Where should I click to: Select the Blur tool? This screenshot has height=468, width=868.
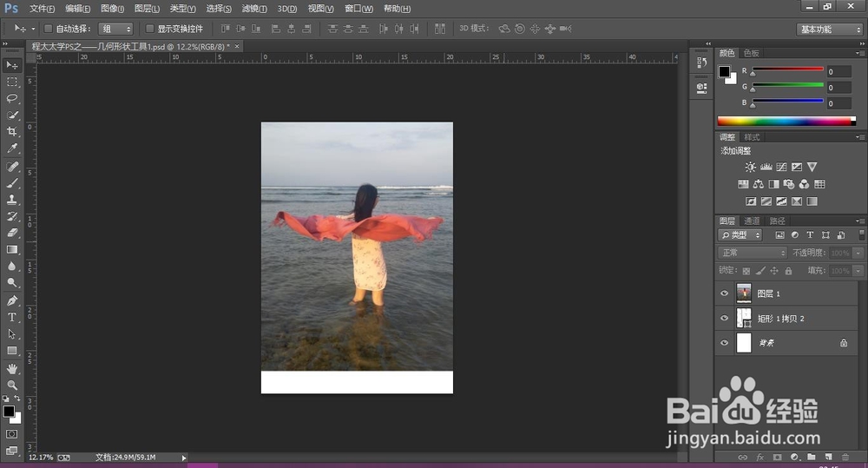coord(11,267)
